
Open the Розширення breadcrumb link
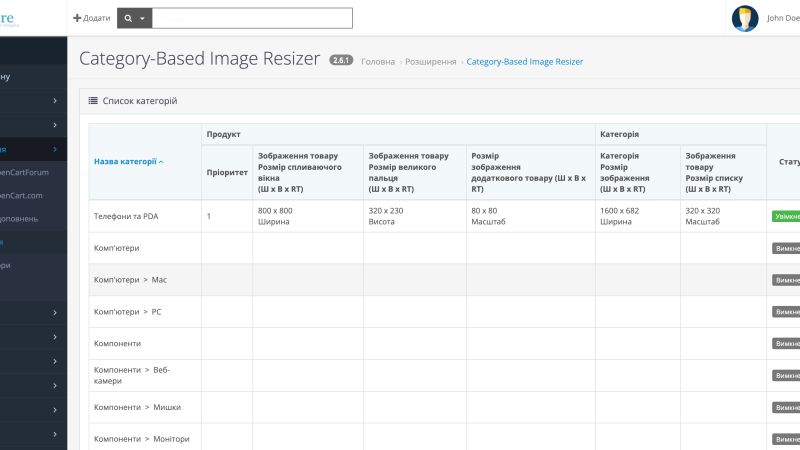pyautogui.click(x=431, y=62)
